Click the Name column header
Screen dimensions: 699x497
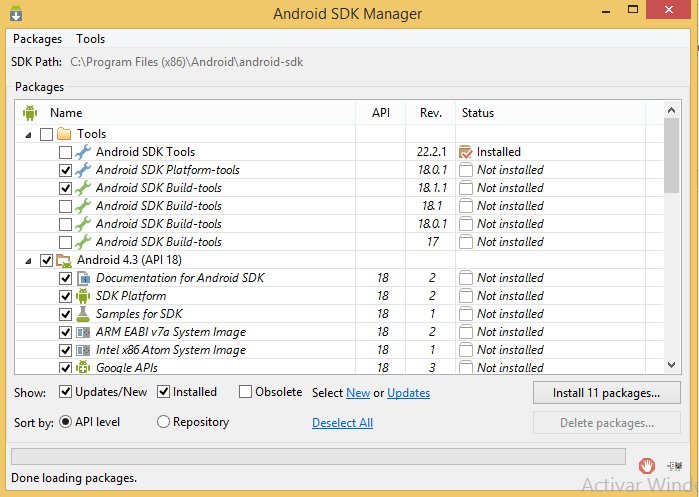pyautogui.click(x=66, y=113)
